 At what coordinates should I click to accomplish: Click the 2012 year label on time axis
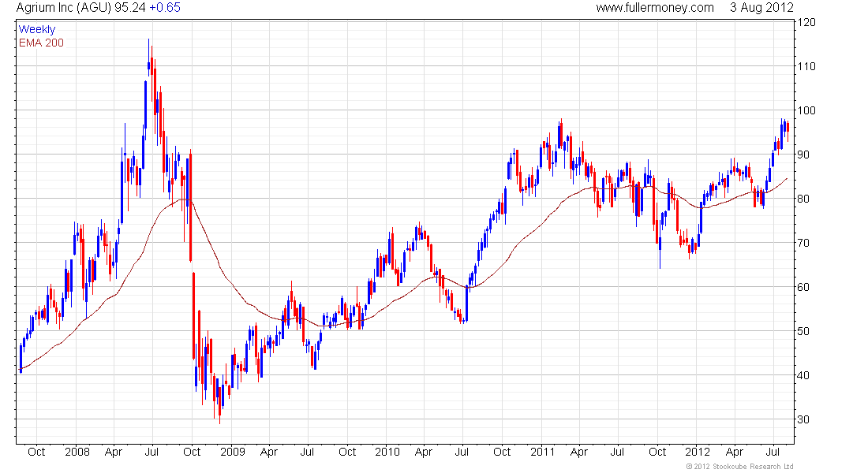pos(698,452)
